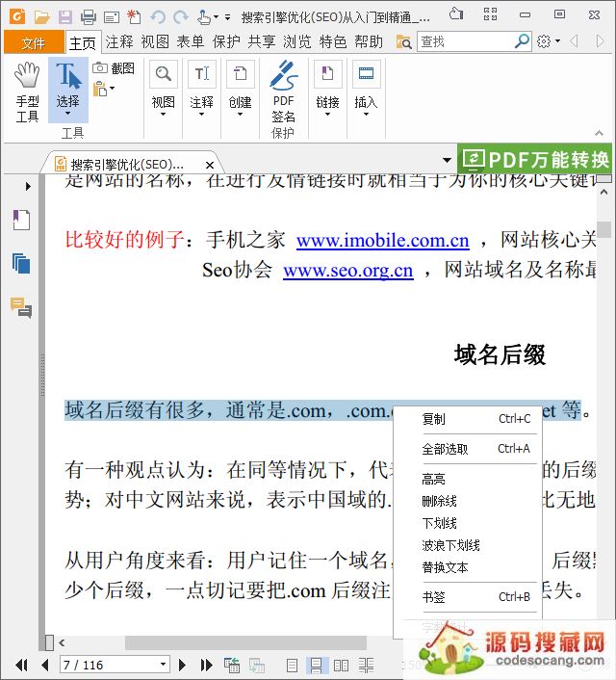Expand the 插入 dropdown in ribbon
The height and width of the screenshot is (680, 616).
click(x=365, y=115)
